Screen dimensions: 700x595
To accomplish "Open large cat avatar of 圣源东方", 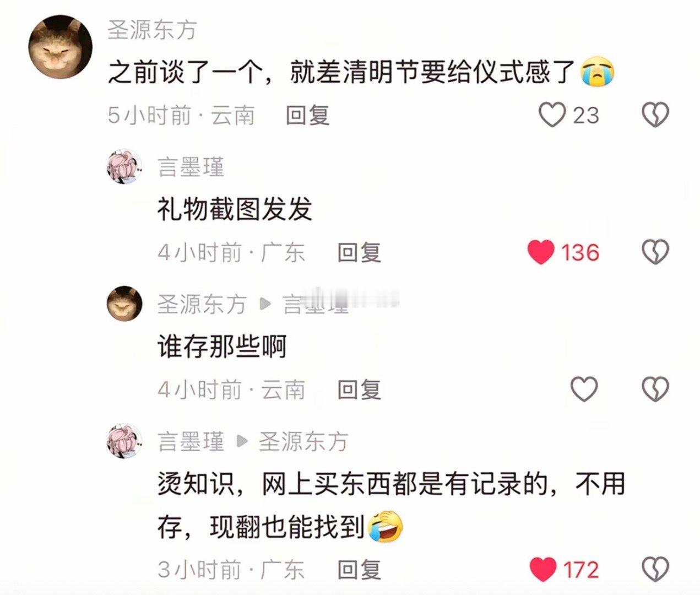I will click(60, 47).
